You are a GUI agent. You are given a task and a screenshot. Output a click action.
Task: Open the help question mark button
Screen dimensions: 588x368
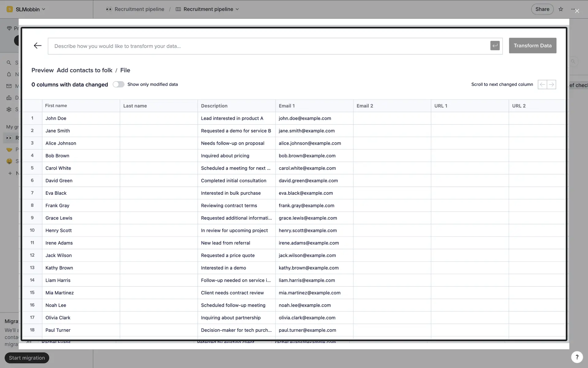point(577,357)
